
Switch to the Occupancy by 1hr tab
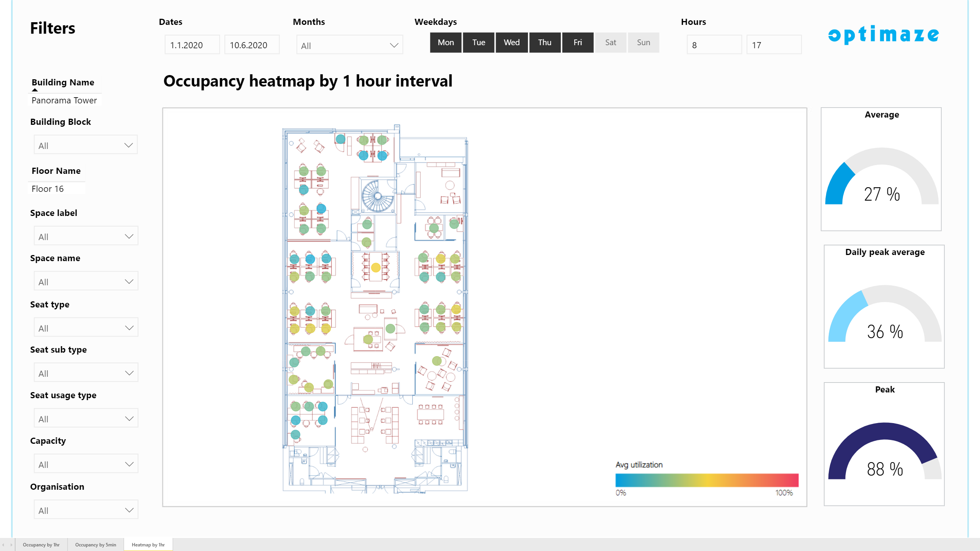click(x=41, y=544)
